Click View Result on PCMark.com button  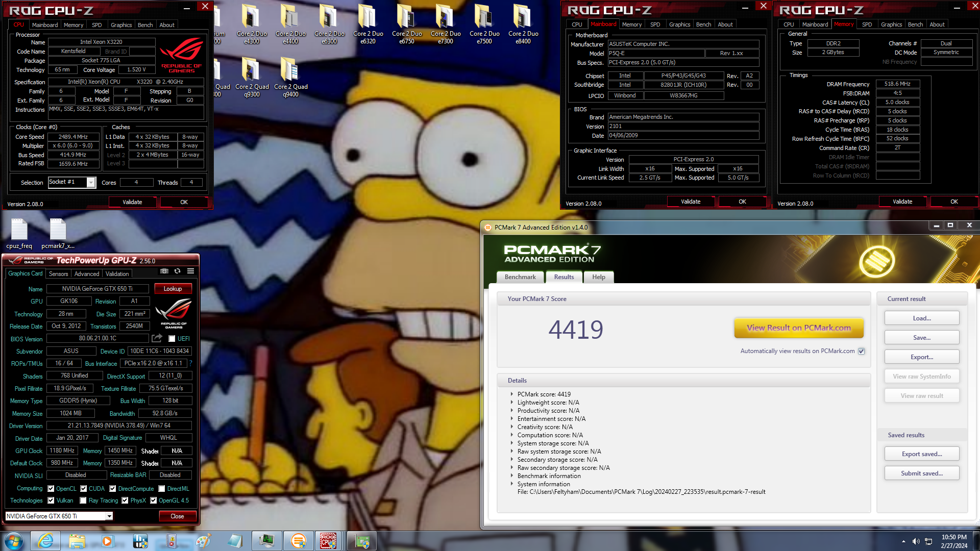click(x=799, y=328)
